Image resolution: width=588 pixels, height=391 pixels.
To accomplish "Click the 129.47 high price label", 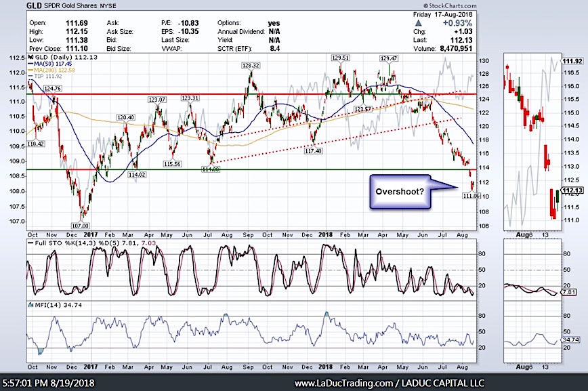I will [x=389, y=58].
